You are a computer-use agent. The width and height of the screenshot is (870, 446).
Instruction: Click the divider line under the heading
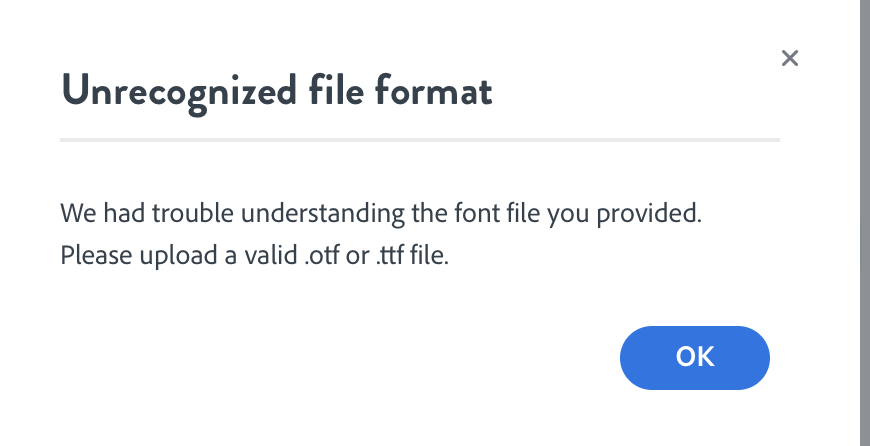pos(420,141)
